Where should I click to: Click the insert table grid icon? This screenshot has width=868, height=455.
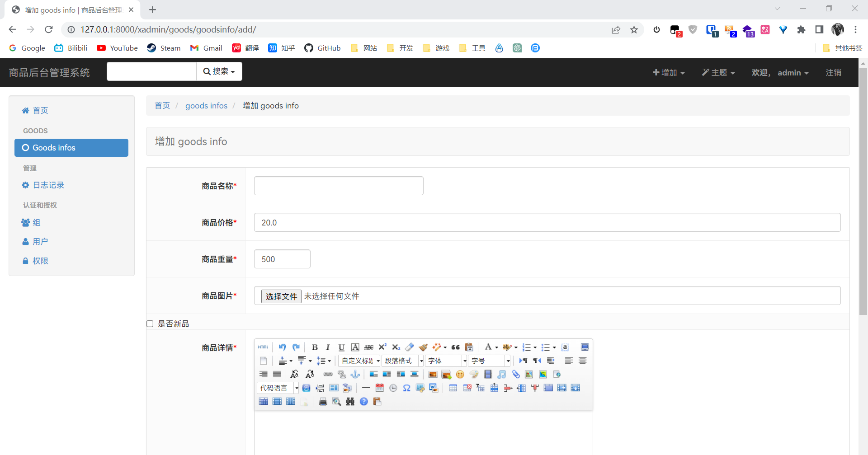coord(453,388)
